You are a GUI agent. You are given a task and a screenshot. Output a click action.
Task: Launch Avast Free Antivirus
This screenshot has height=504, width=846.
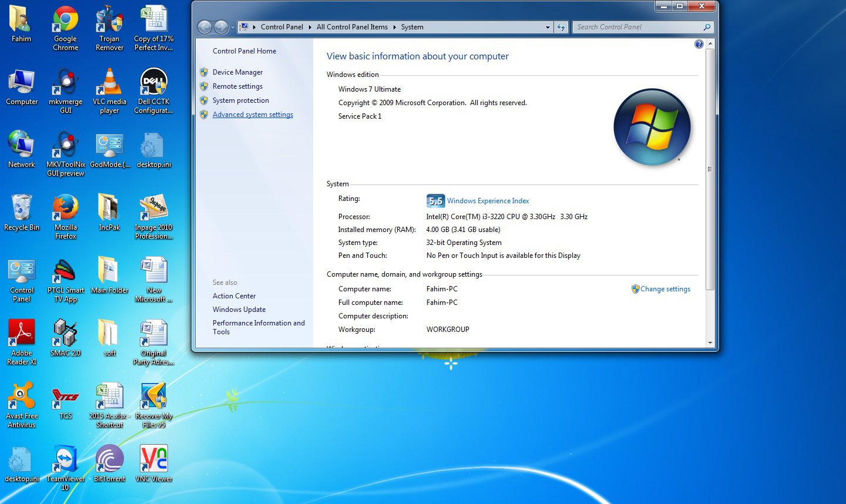[x=22, y=395]
